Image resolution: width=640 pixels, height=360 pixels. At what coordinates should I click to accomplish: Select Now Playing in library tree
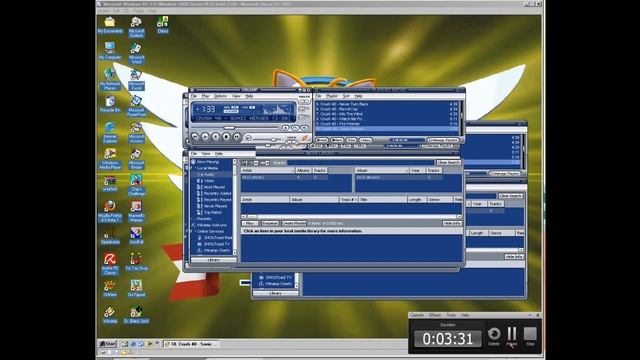coord(207,162)
